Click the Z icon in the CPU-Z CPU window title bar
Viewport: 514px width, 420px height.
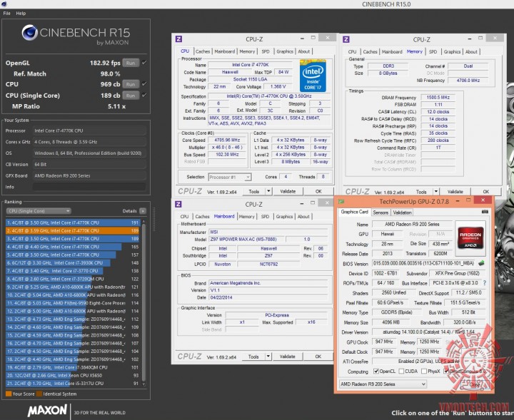tap(178, 39)
